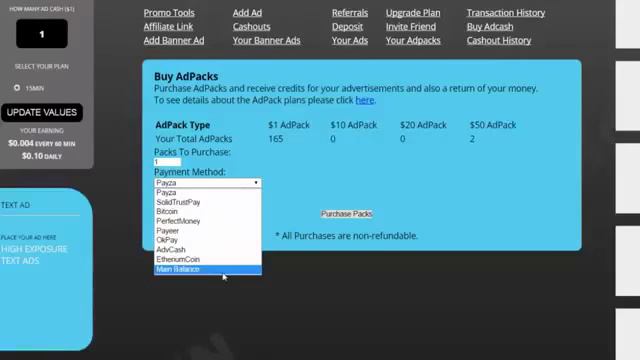Click the '$50 AdPack' column header
Image resolution: width=640 pixels, height=360 pixels.
[x=493, y=125]
